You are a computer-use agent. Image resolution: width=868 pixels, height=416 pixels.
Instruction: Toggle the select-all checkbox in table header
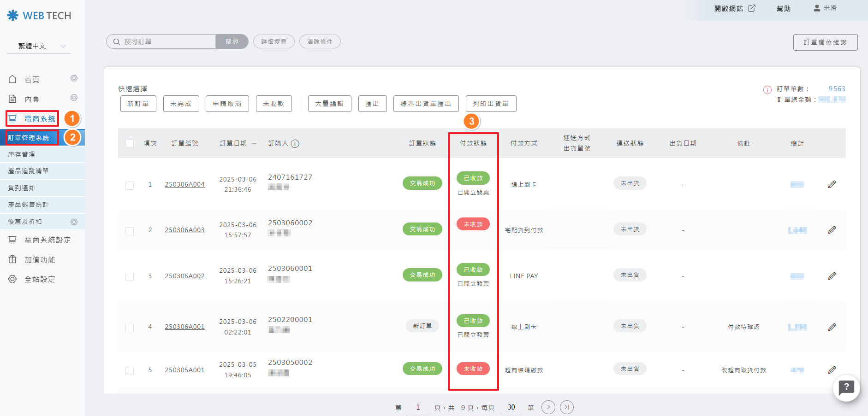130,144
